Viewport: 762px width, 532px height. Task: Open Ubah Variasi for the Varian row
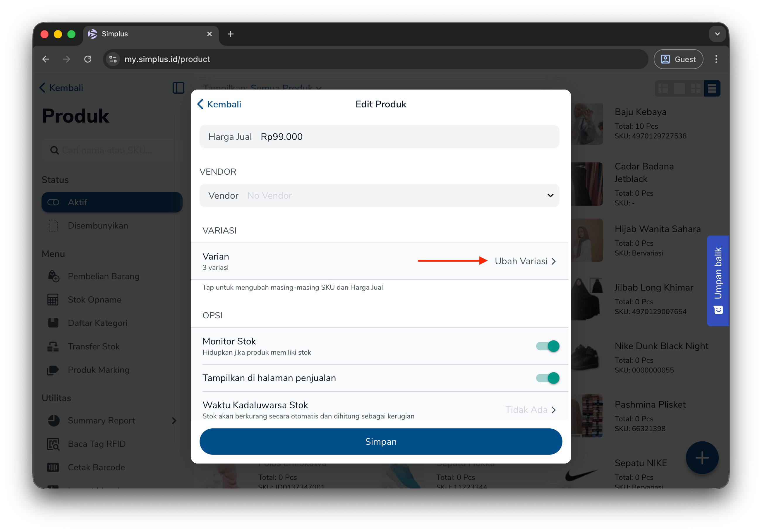coord(525,261)
